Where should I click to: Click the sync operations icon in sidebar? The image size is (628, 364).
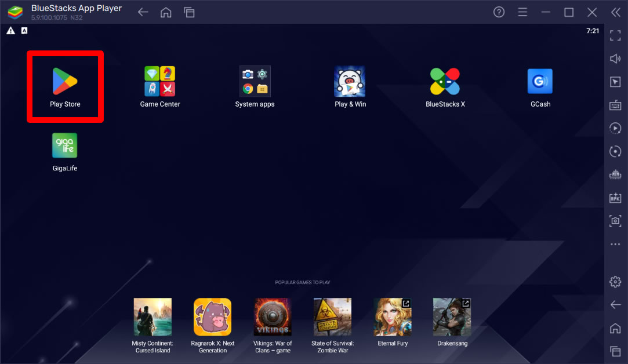click(x=615, y=151)
